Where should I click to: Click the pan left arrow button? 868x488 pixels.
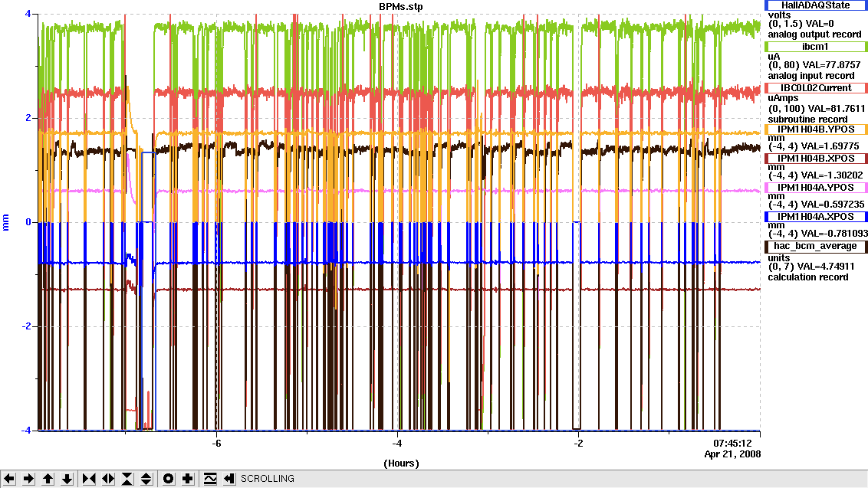pos(9,479)
